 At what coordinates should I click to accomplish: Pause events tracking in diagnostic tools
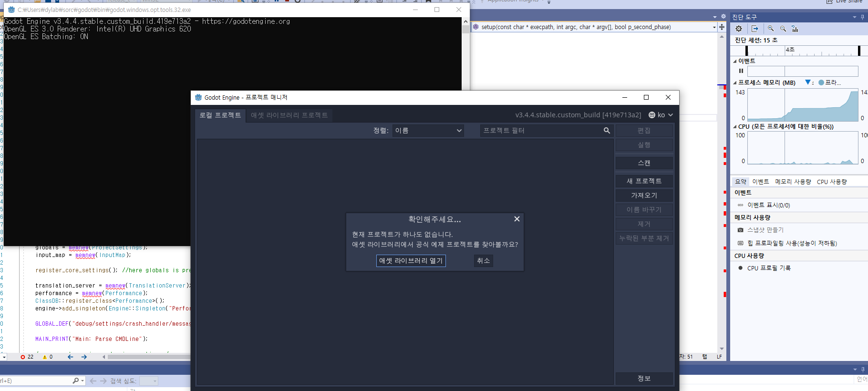(x=741, y=71)
